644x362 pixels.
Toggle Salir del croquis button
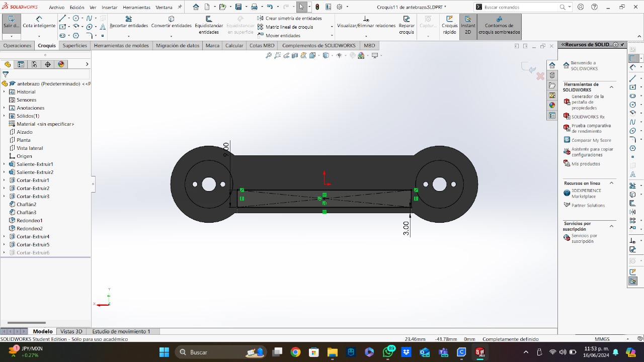(x=11, y=23)
